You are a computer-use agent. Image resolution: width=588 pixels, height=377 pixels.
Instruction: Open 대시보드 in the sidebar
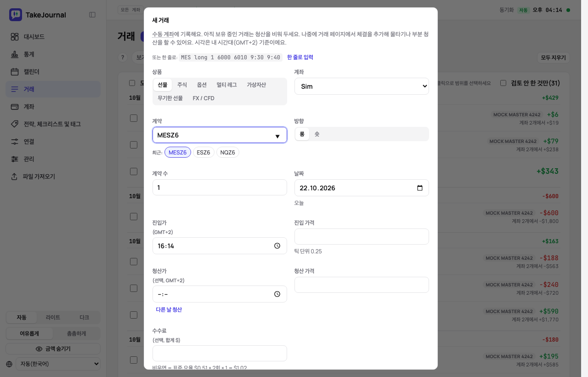(x=53, y=37)
